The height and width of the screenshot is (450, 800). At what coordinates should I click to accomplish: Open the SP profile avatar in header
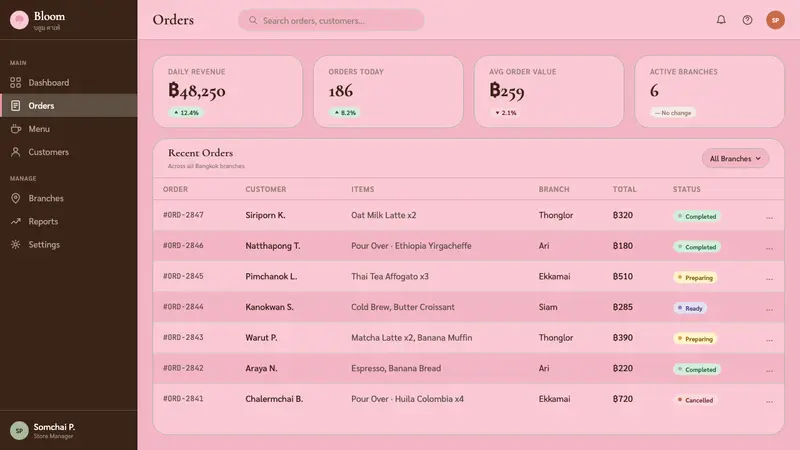(x=775, y=20)
